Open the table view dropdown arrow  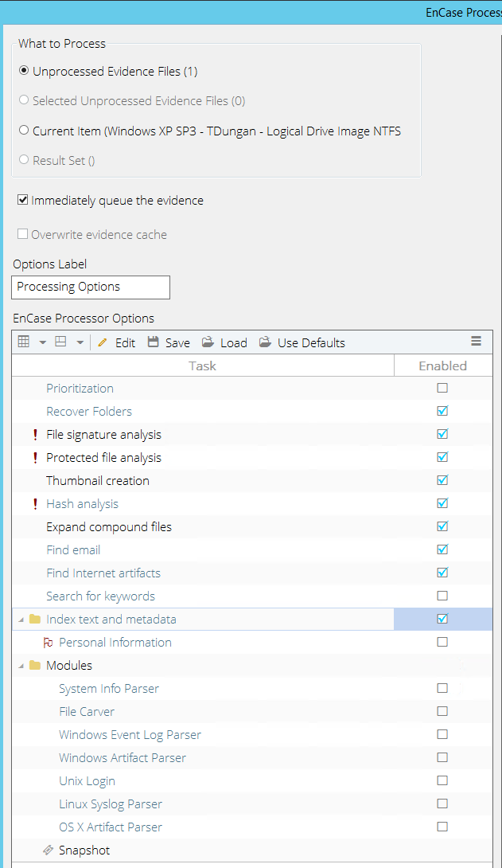pyautogui.click(x=43, y=342)
